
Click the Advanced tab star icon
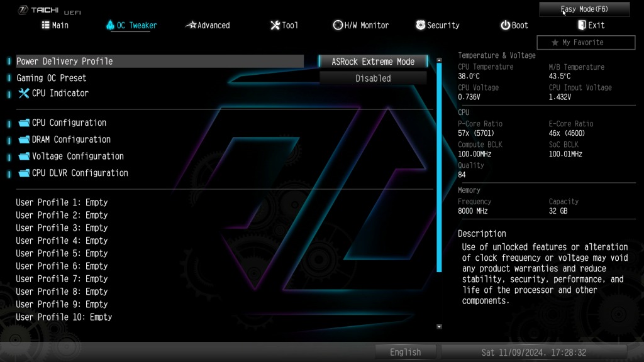click(x=191, y=25)
